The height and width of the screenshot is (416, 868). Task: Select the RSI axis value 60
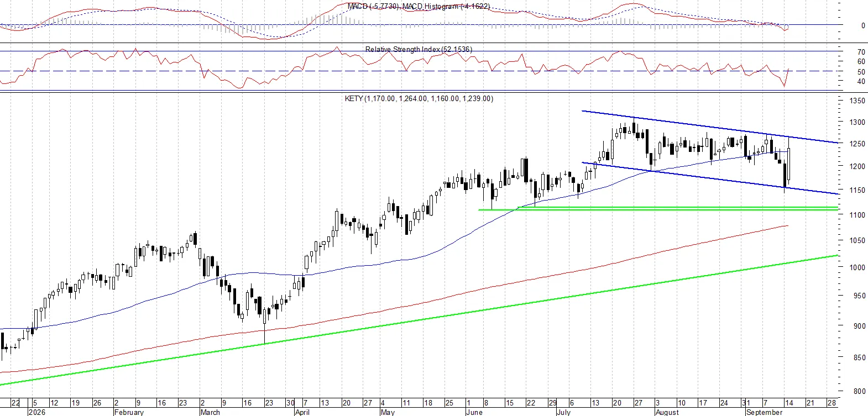[861, 62]
